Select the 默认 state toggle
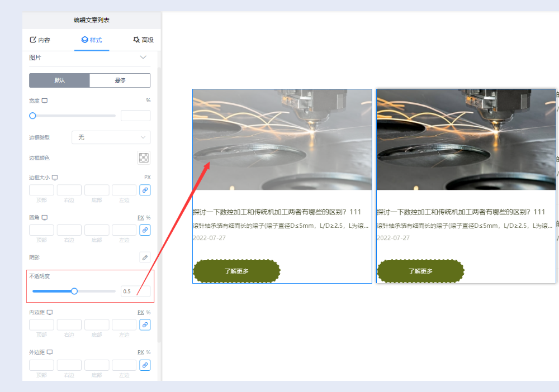The image size is (559, 392). [x=59, y=80]
